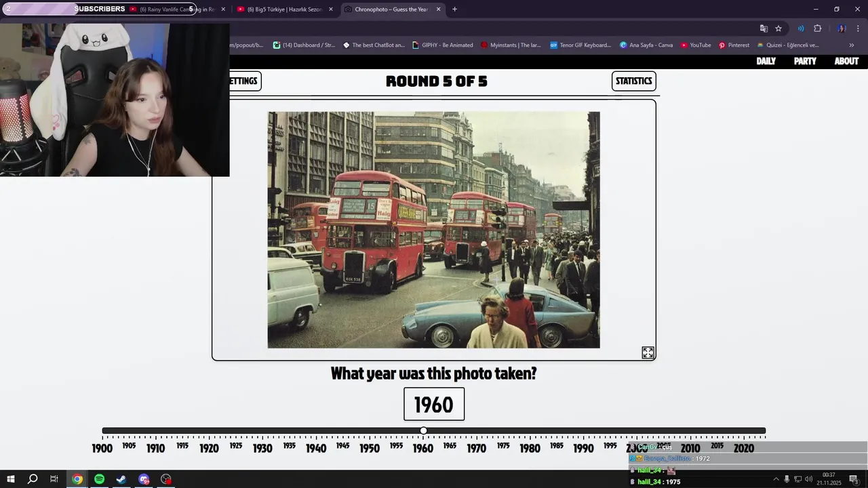The image size is (868, 488).
Task: Open the Windows Start menu
Action: coord(10,479)
